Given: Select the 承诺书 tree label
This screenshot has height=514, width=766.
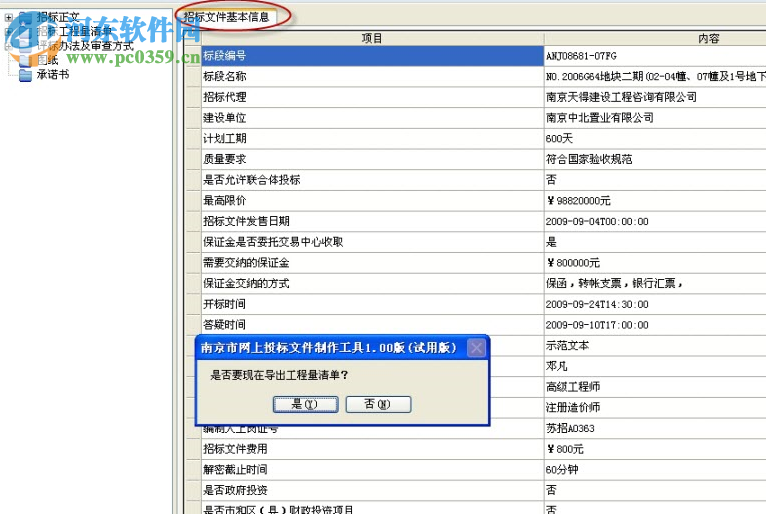Looking at the screenshot, I should tap(53, 74).
